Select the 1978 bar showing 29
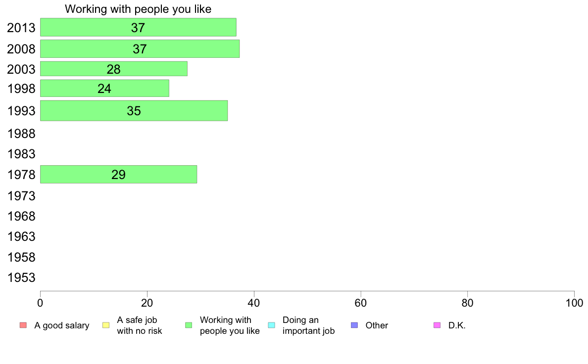The width and height of the screenshot is (588, 364). tap(118, 174)
